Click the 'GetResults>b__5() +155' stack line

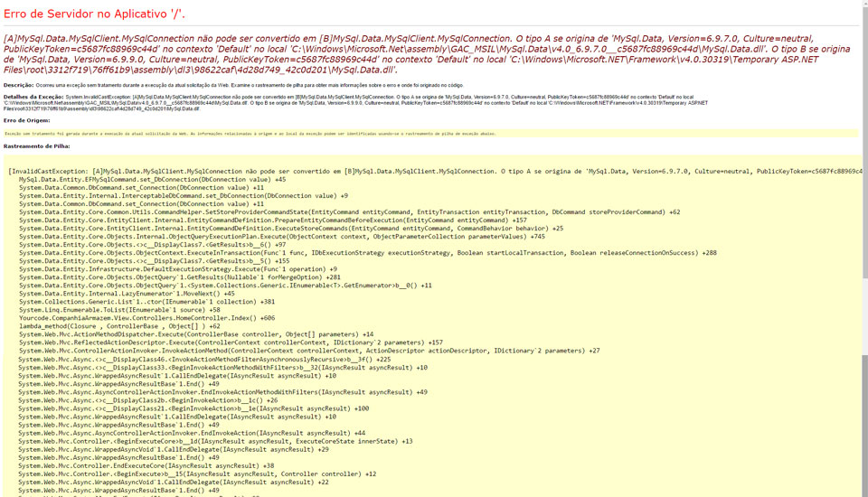click(x=154, y=260)
